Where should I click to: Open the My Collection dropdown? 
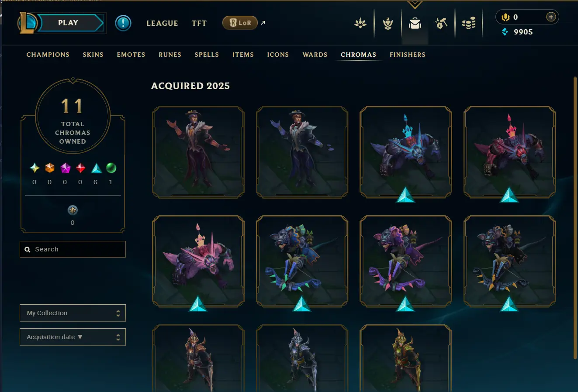tap(73, 313)
